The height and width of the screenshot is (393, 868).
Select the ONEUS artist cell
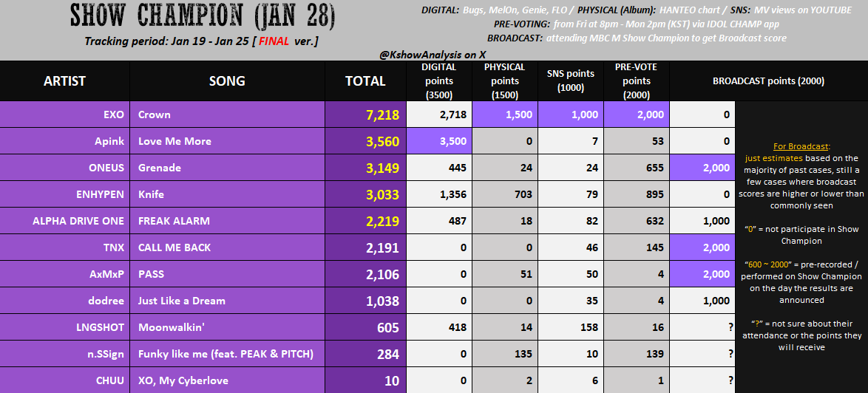tap(65, 168)
